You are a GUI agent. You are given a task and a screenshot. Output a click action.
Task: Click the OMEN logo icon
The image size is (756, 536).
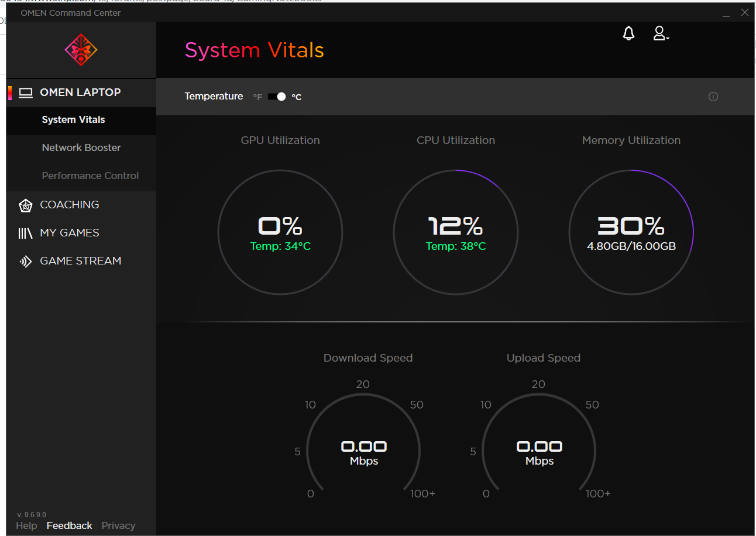[x=81, y=50]
